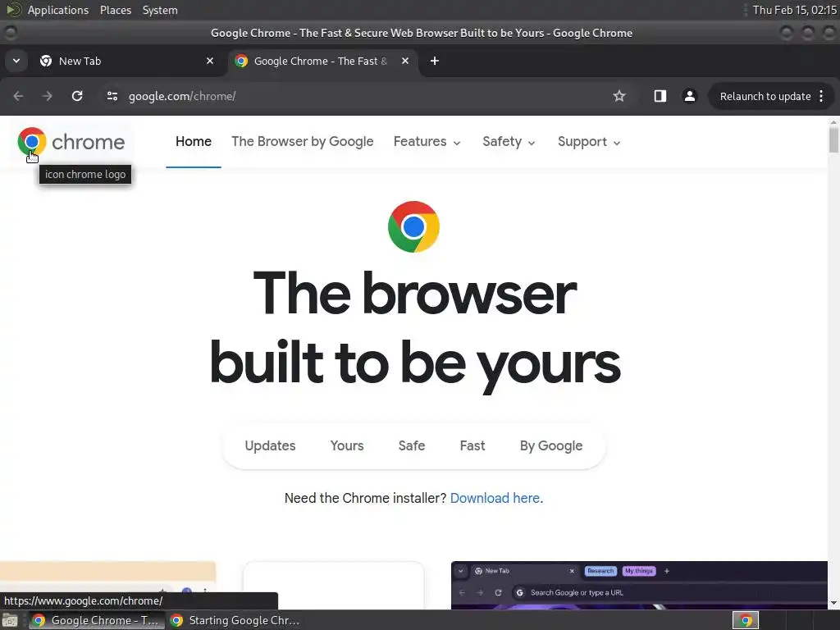840x630 pixels.
Task: Jump to Yours section
Action: click(347, 445)
